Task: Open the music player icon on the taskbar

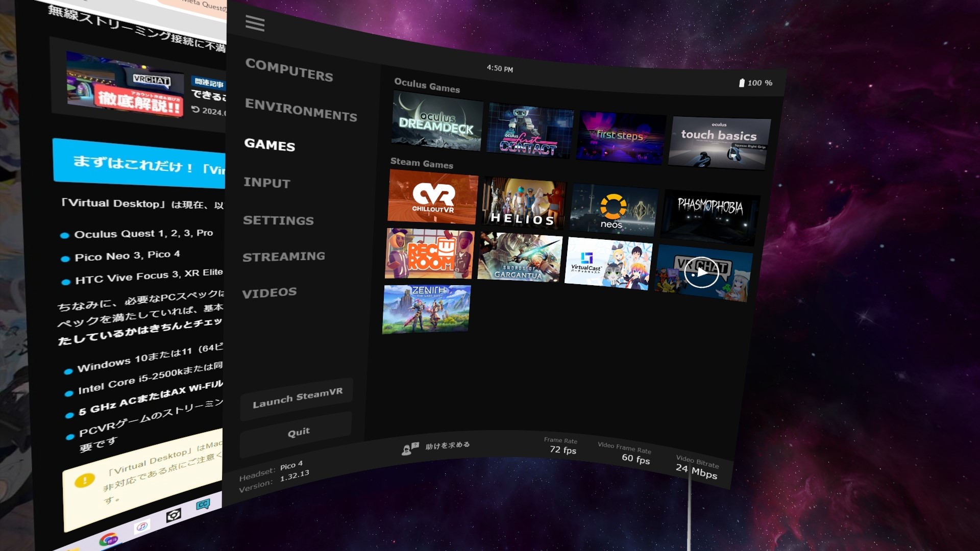Action: pyautogui.click(x=142, y=528)
